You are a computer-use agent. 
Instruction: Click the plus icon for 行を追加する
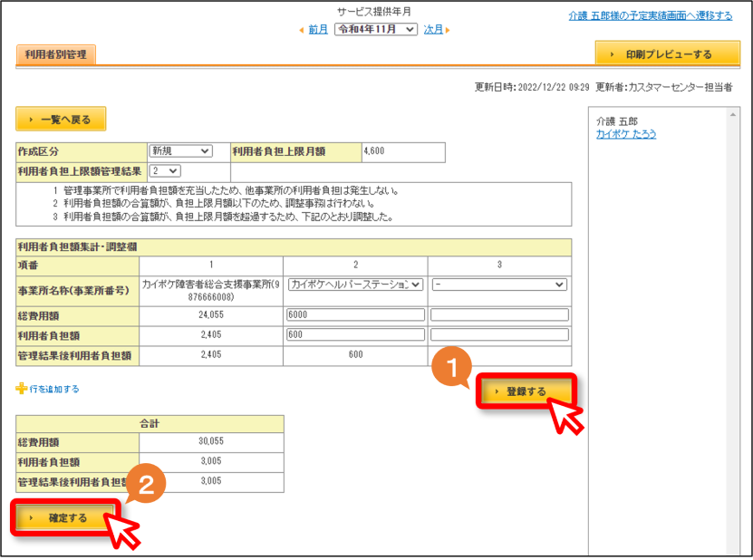(x=21, y=388)
